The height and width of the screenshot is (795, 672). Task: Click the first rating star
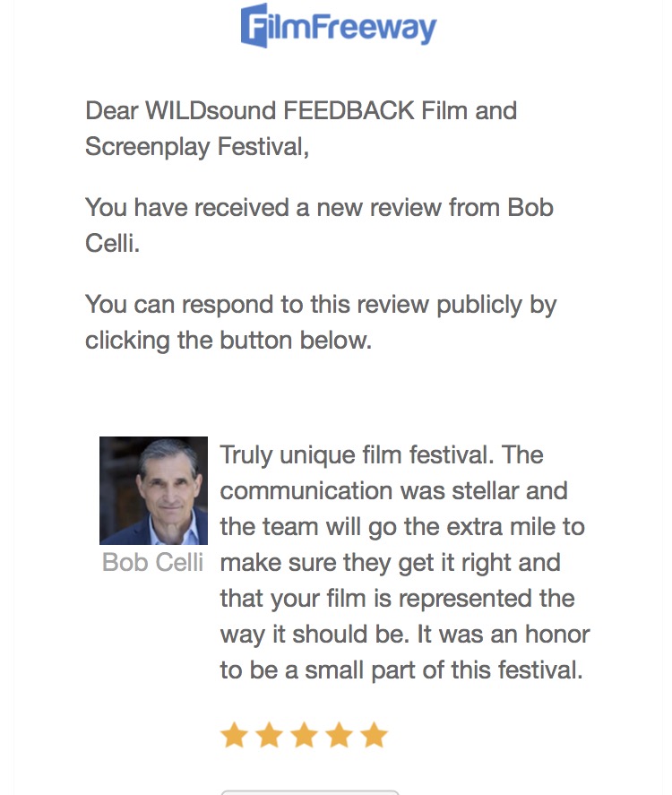point(234,736)
